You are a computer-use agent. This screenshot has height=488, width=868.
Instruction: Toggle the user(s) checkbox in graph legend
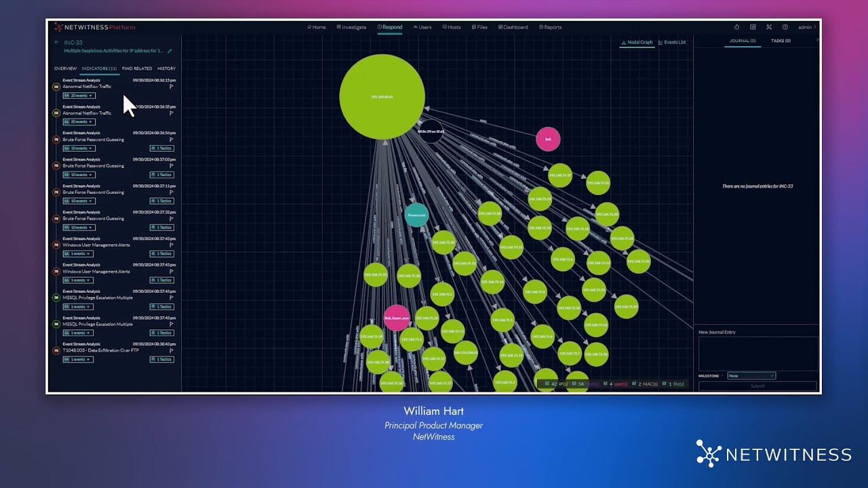pos(605,384)
